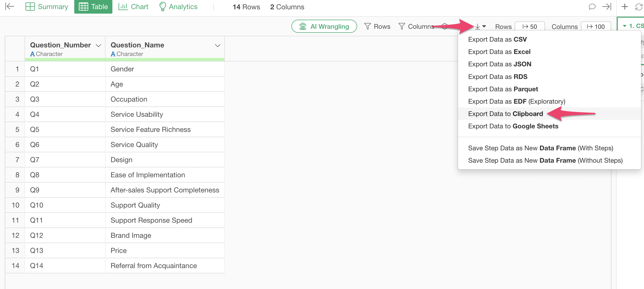Click the AI Wrangling button

[324, 26]
